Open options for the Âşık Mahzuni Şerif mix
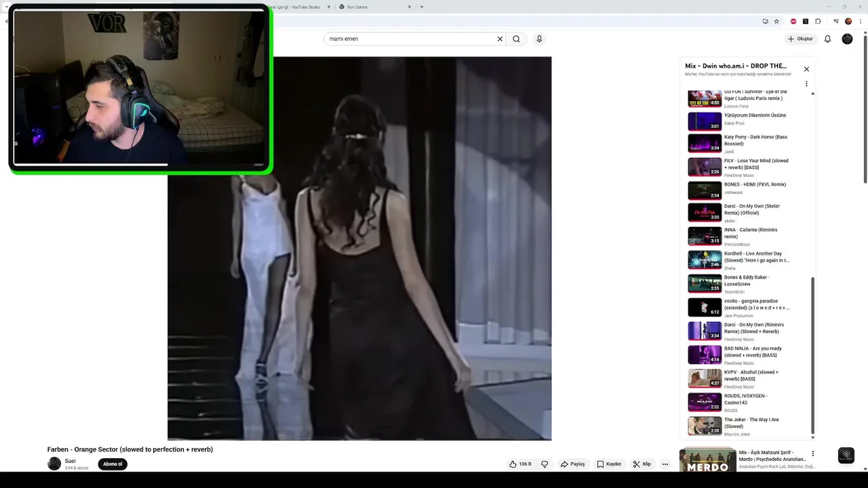This screenshot has width=868, height=488. click(812, 453)
